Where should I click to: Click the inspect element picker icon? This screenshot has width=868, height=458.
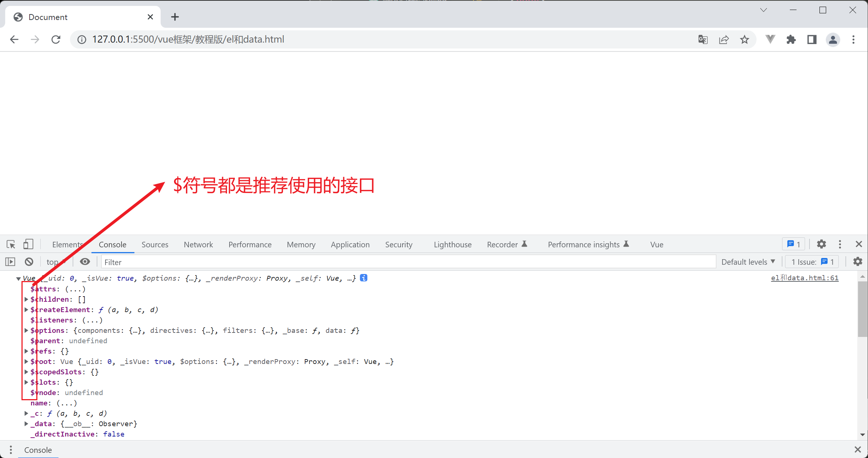tap(11, 244)
